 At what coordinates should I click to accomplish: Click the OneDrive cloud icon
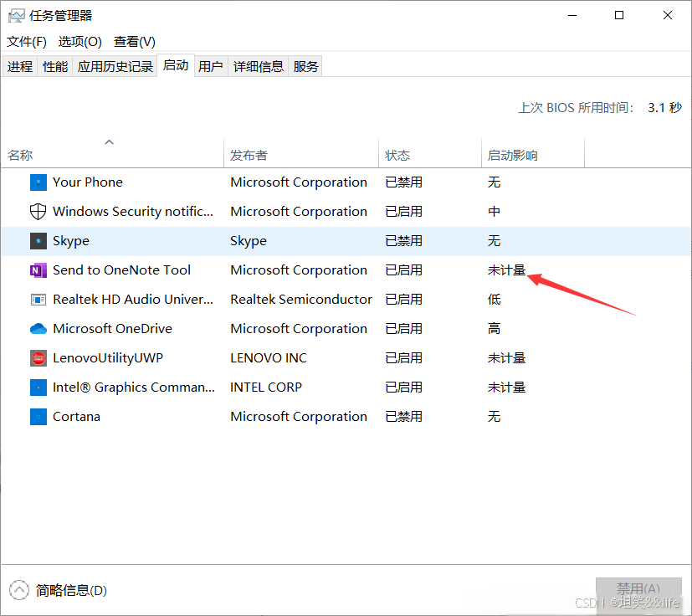point(38,329)
